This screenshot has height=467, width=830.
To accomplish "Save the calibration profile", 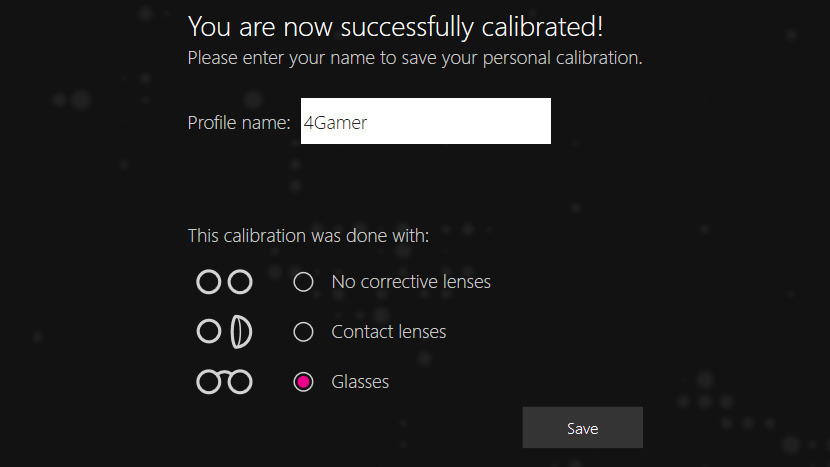I will coord(582,428).
